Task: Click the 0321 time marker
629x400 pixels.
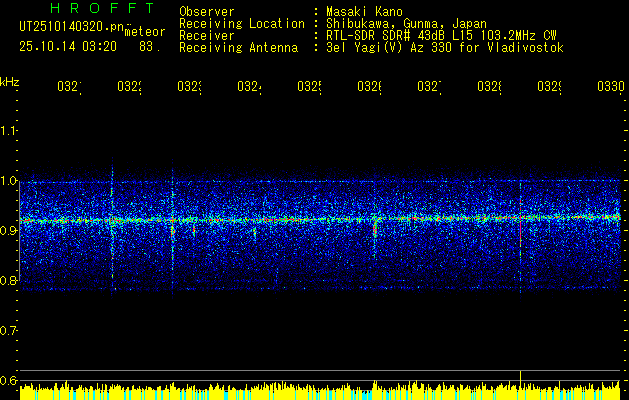Action: click(x=69, y=87)
